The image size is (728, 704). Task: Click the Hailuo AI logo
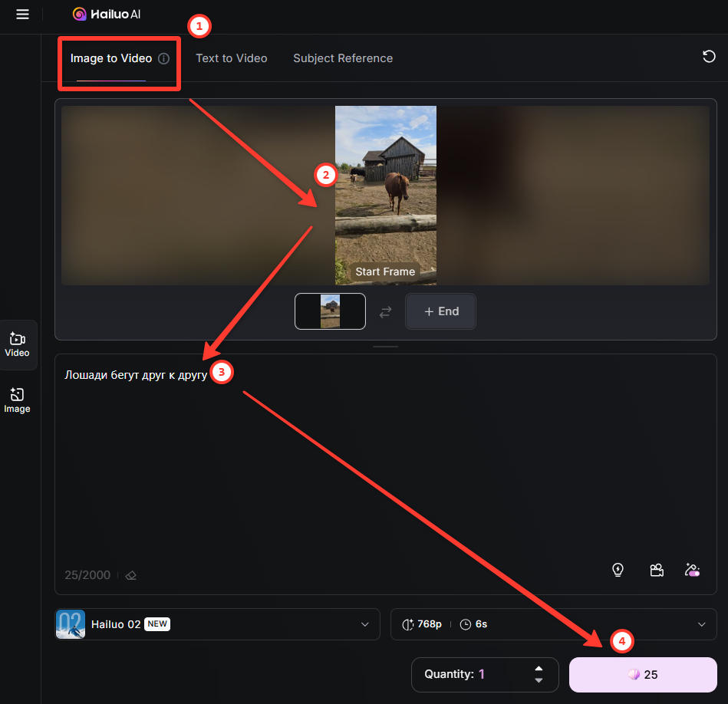[107, 14]
